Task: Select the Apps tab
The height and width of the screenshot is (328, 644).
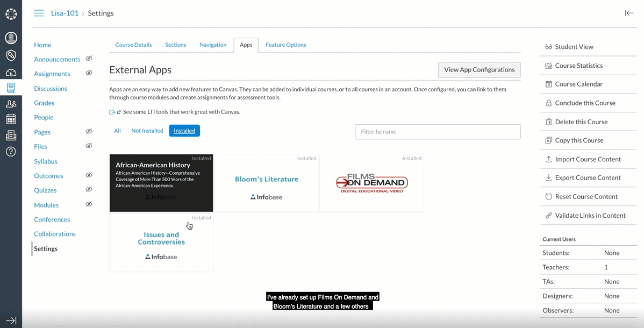Action: click(246, 45)
